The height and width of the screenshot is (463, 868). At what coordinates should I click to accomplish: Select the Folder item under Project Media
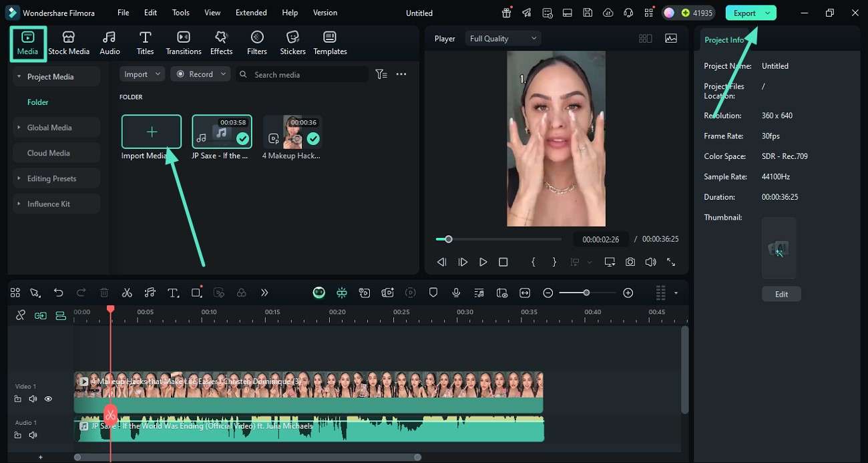pos(38,102)
